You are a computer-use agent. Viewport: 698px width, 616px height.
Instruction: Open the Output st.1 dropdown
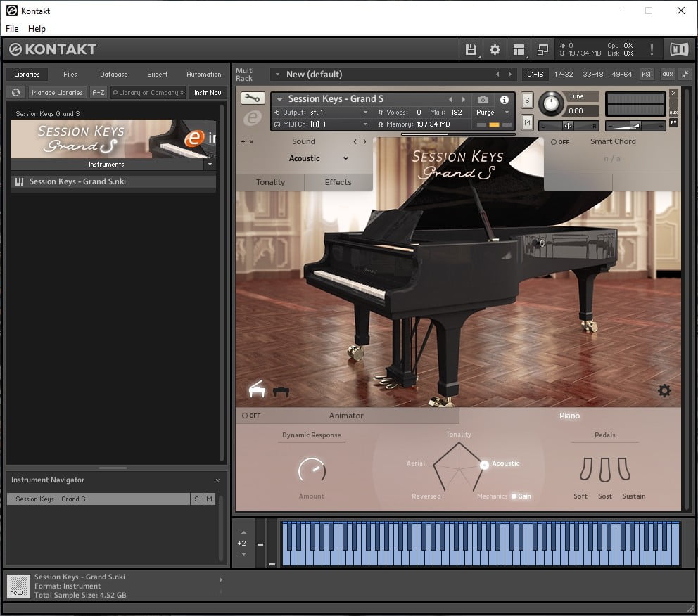[322, 112]
